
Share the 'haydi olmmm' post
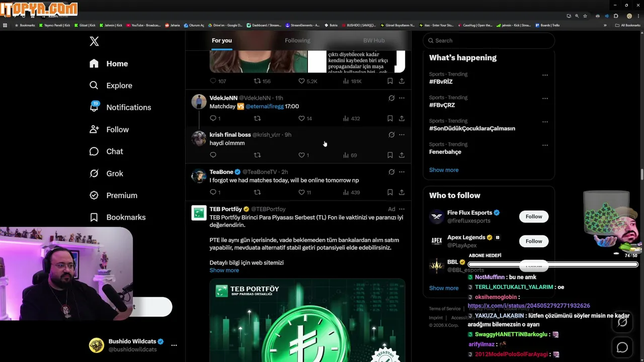401,155
